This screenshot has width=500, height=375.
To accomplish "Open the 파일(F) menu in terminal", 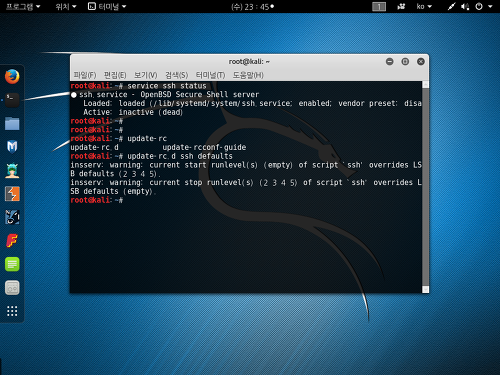I will 85,75.
